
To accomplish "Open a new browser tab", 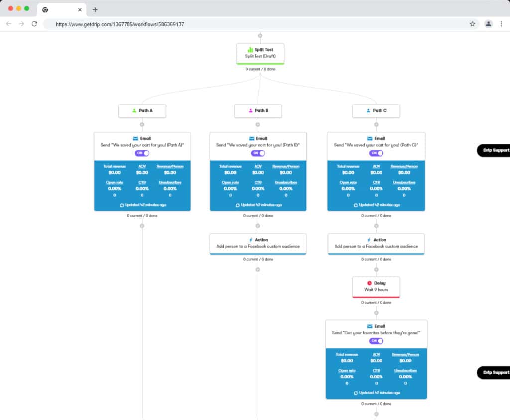I will [x=95, y=9].
